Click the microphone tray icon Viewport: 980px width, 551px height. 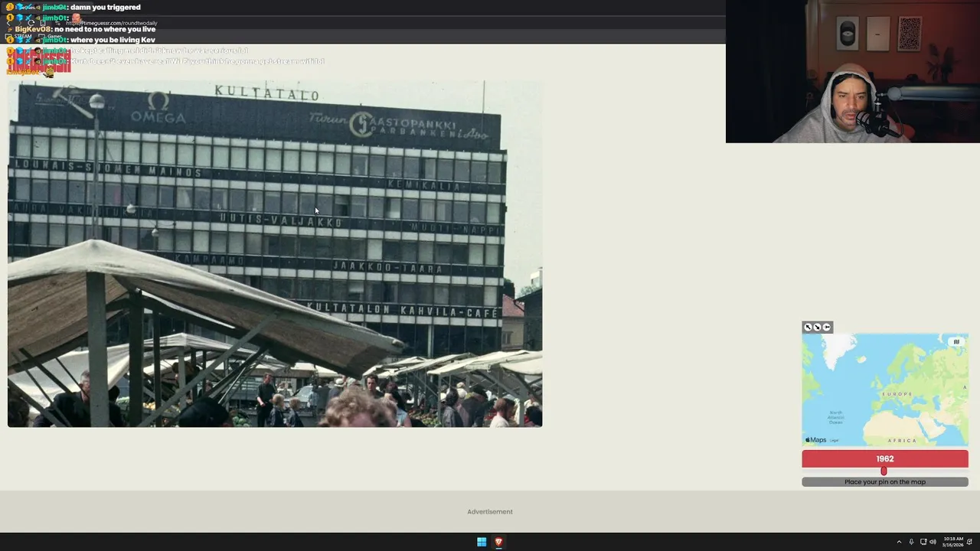(911, 542)
